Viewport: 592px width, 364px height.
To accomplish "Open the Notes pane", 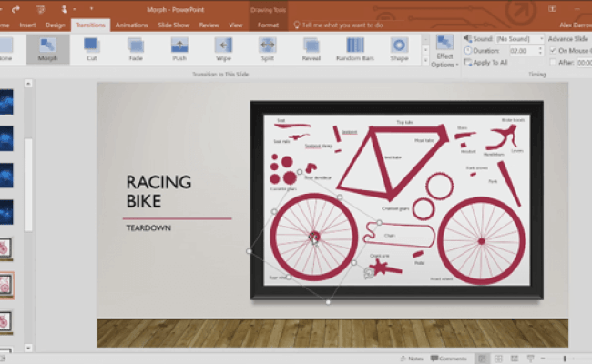I will pyautogui.click(x=412, y=359).
